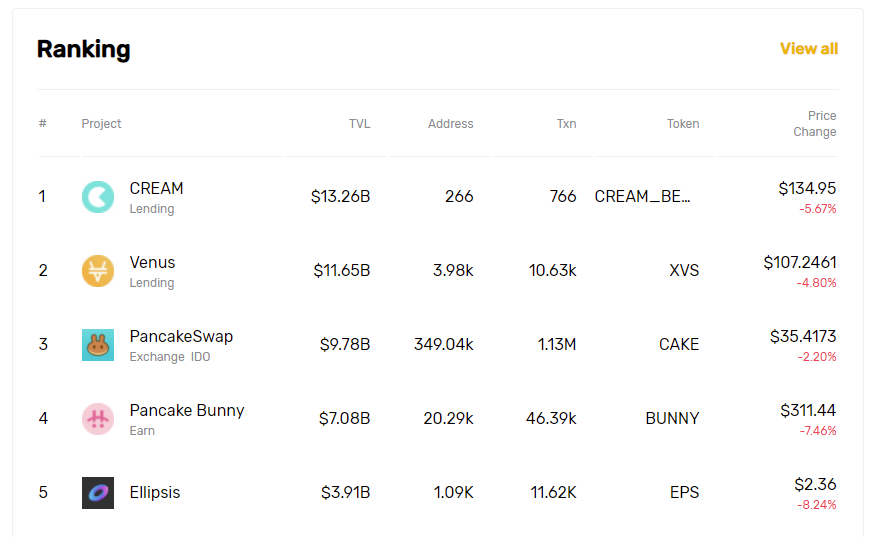Viewport: 876px width, 537px height.
Task: Open the PancakeSwap project name
Action: 181,336
